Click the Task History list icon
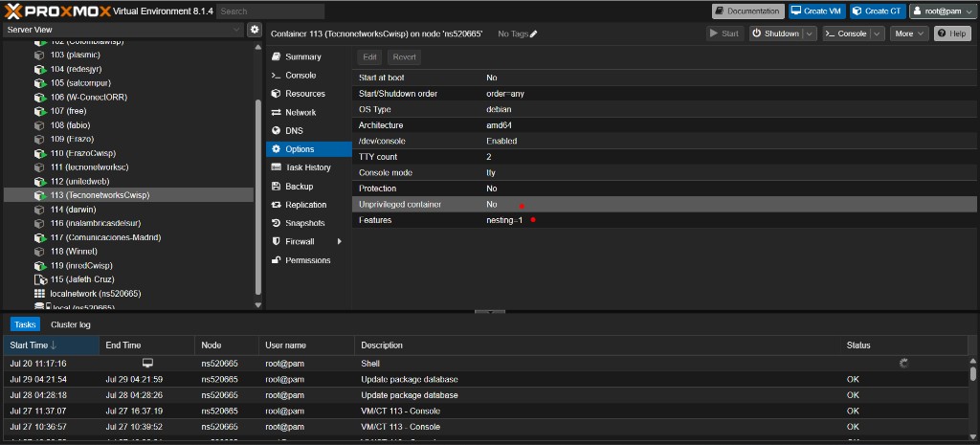 [276, 167]
